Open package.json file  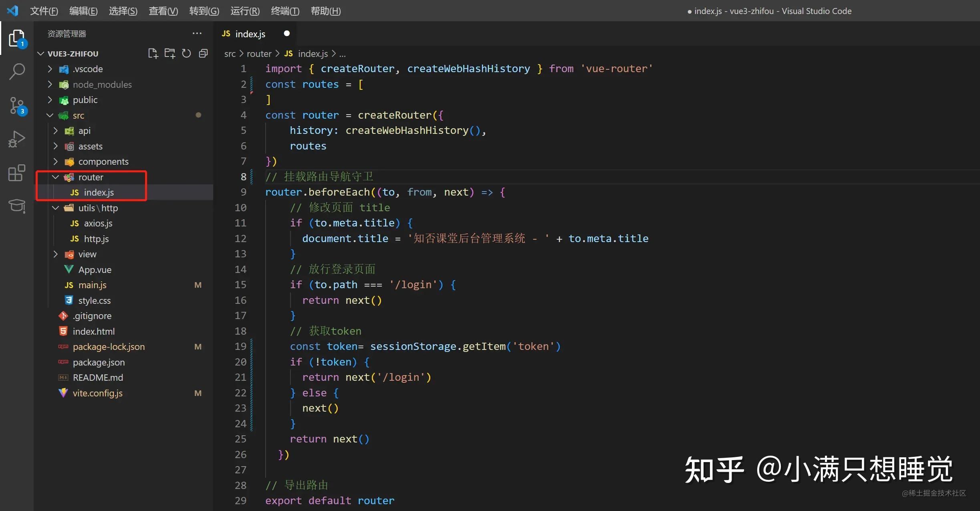point(124,362)
